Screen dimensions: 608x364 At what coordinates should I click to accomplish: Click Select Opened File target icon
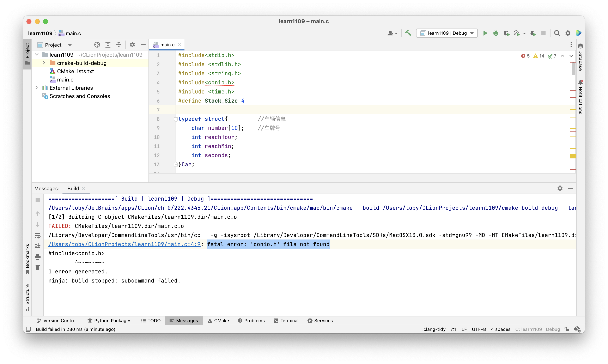(x=97, y=45)
